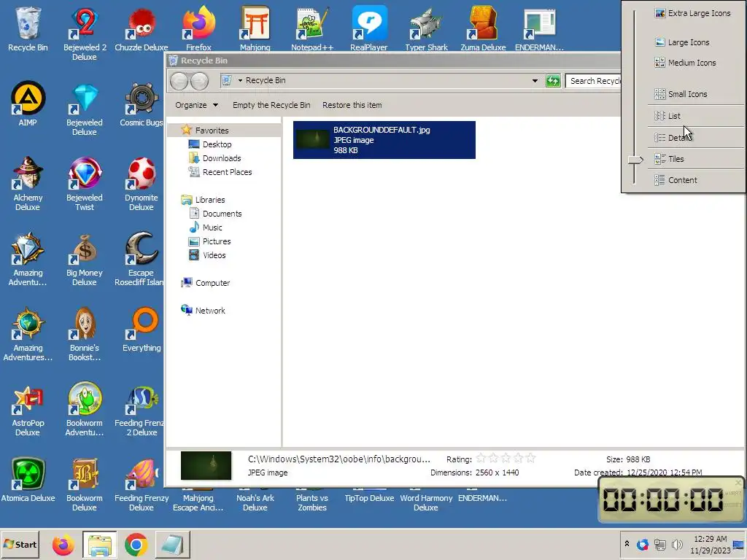Viewport: 747px width, 560px height.
Task: Open the Zuma Deluxe desktop icon
Action: pyautogui.click(x=483, y=28)
